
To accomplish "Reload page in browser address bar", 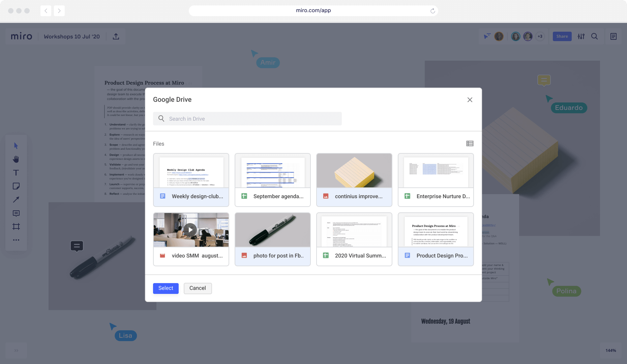I will 433,11.
